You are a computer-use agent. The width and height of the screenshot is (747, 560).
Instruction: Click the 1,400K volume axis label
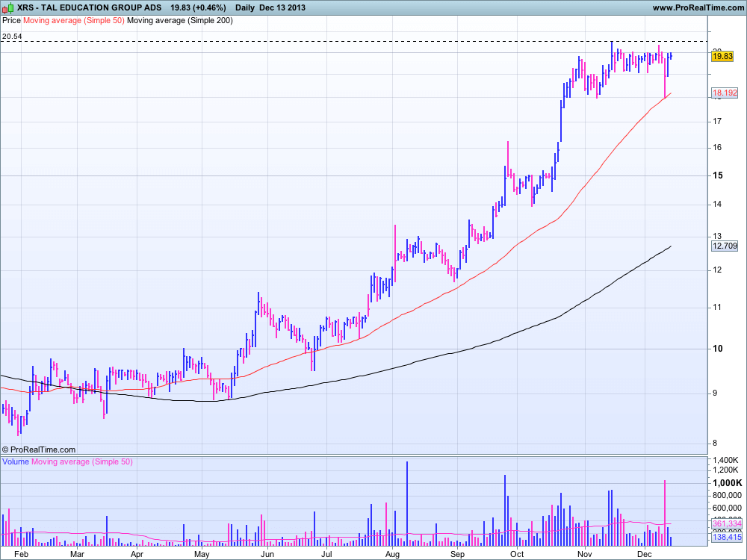pos(725,461)
